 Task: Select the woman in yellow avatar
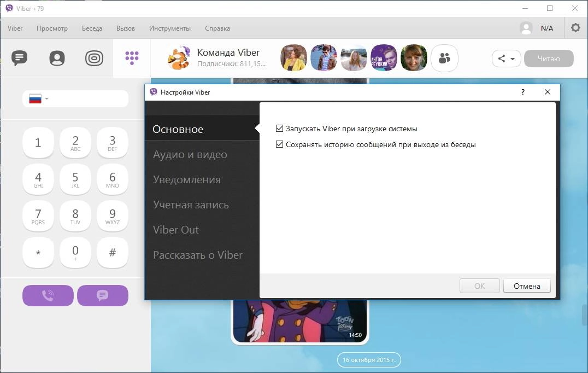point(293,58)
